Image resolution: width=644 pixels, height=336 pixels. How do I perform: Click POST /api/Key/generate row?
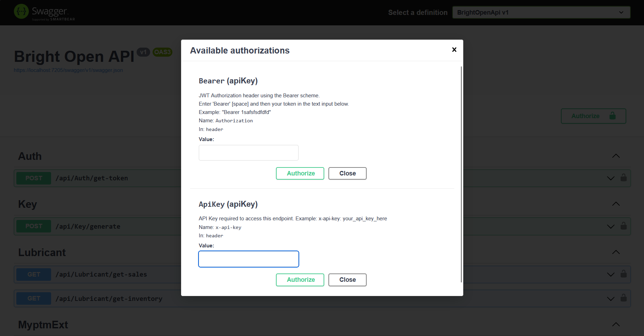[322, 226]
